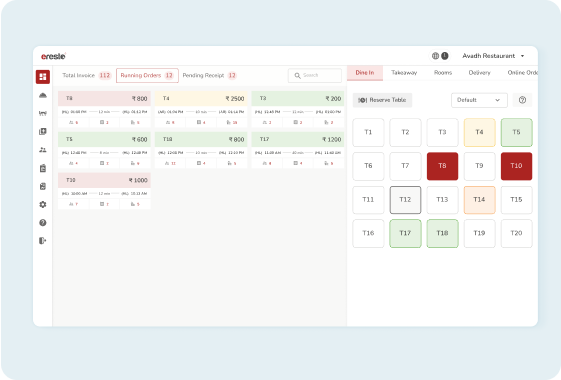561x380 pixels.
Task: Switch to the Takeaway tab
Action: 404,73
